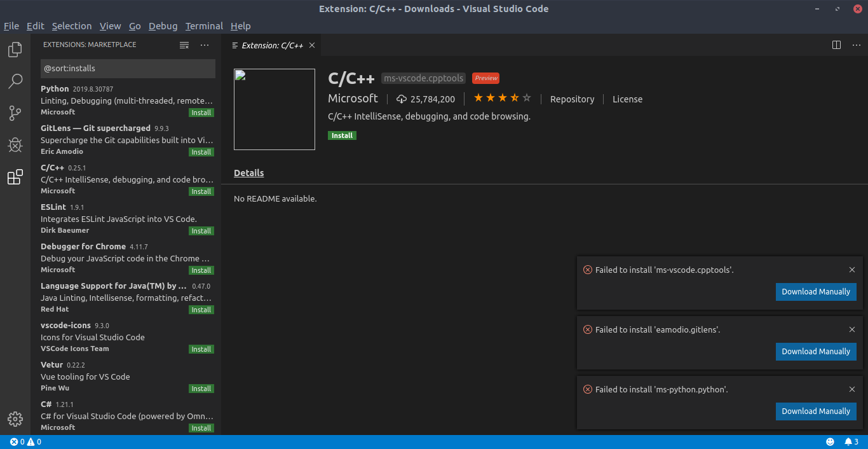Open the Explorer icon in the activity bar
This screenshot has width=868, height=449.
15,49
